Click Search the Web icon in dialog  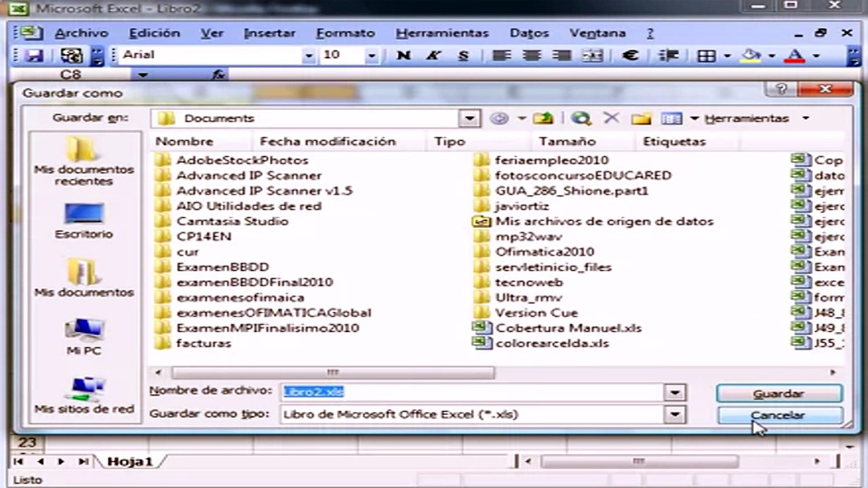tap(580, 119)
